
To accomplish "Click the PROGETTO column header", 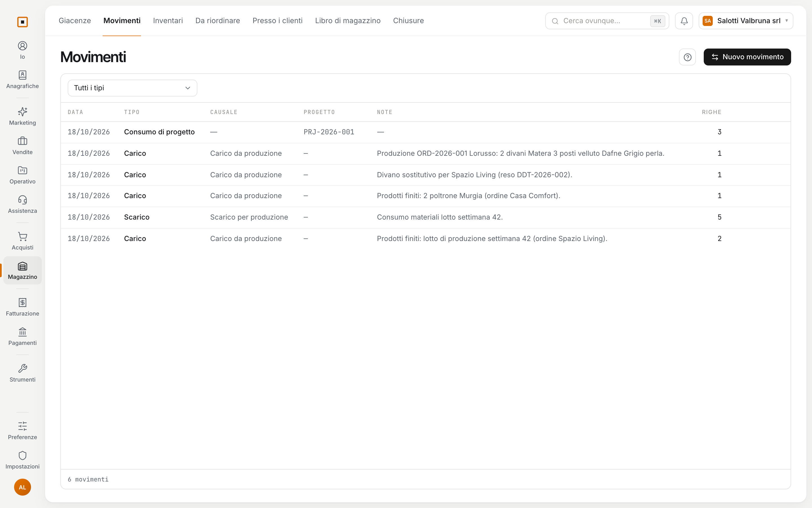I will click(319, 112).
